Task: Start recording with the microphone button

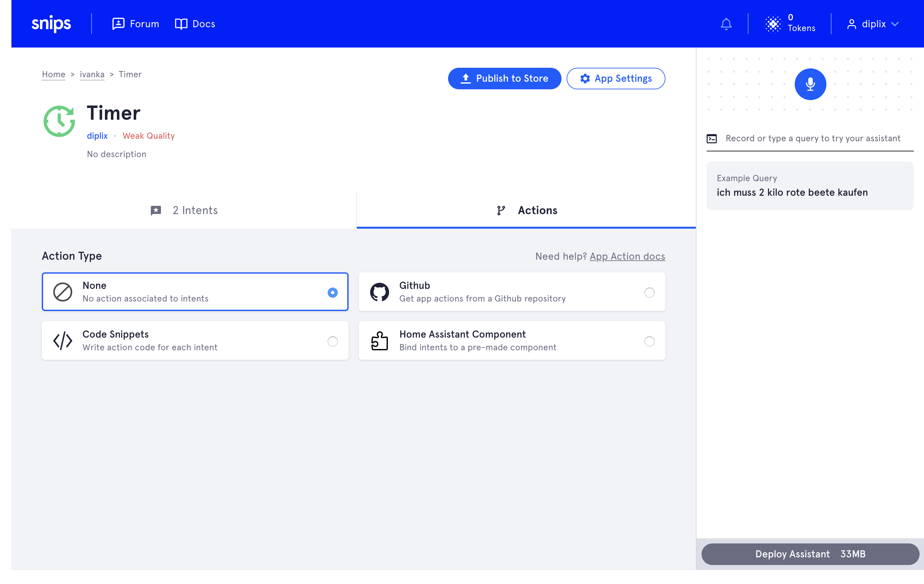Action: coord(810,84)
